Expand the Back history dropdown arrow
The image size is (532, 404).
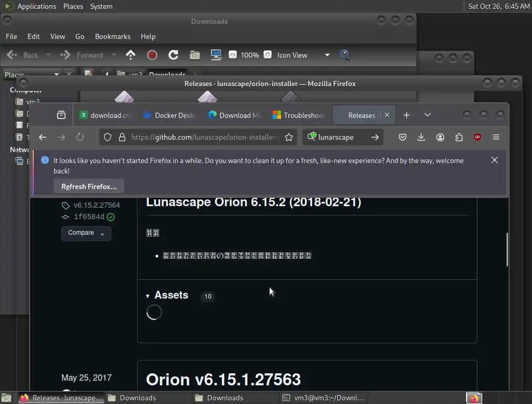(48, 55)
